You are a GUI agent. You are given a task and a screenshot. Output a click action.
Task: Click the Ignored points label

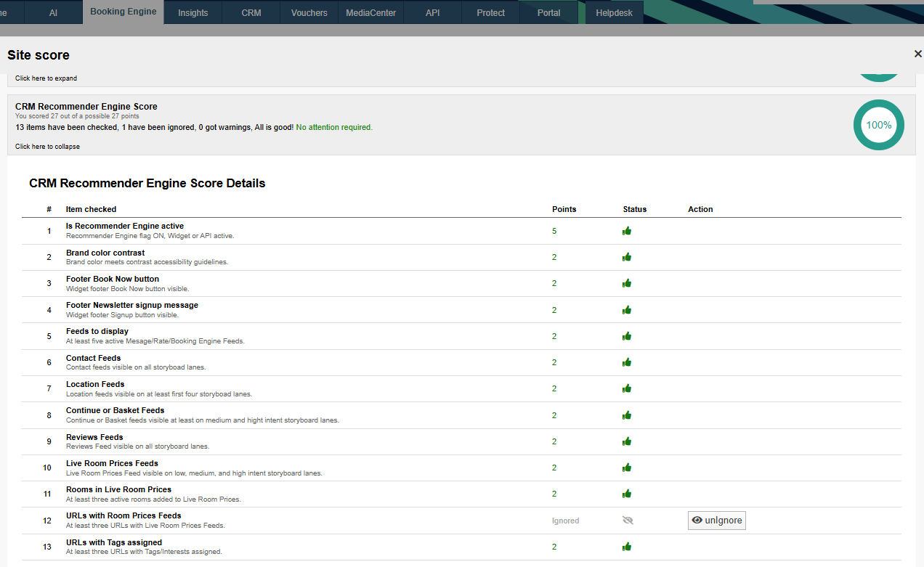click(x=566, y=521)
